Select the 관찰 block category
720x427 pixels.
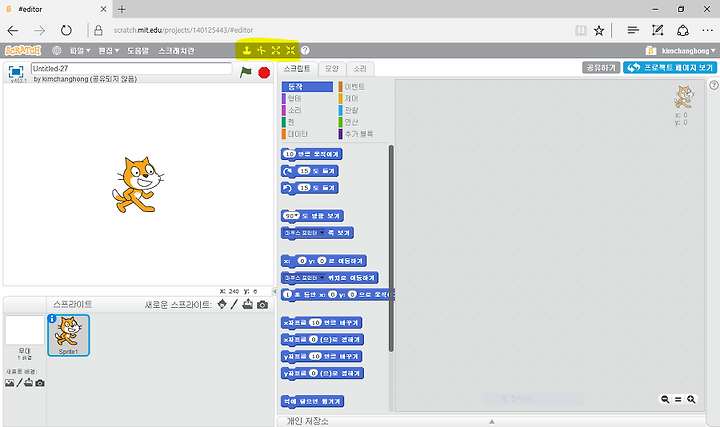pyautogui.click(x=363, y=110)
